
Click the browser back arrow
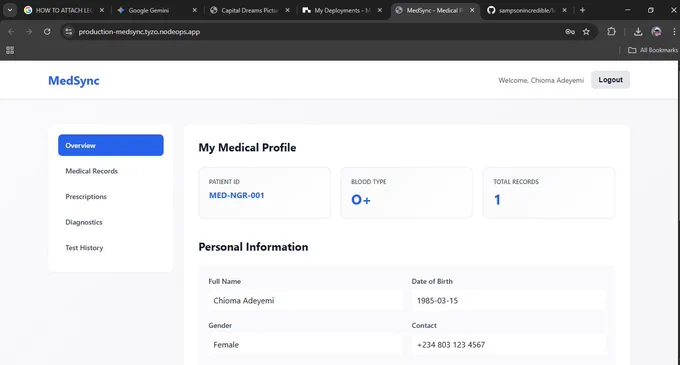coord(11,32)
